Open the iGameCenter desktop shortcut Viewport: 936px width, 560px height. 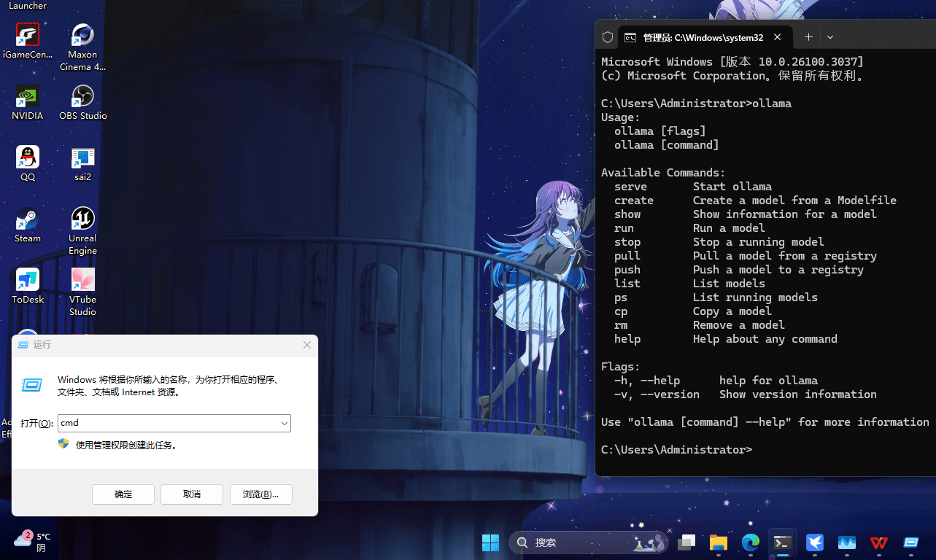pos(28,36)
